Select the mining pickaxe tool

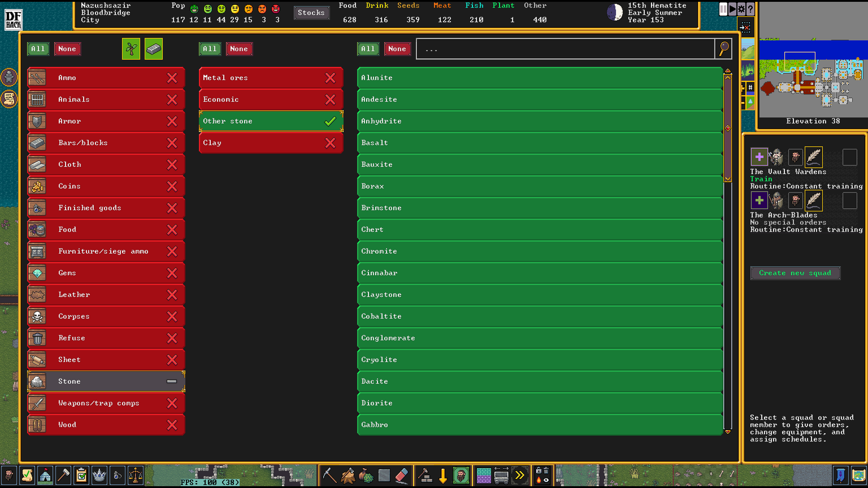(x=330, y=475)
